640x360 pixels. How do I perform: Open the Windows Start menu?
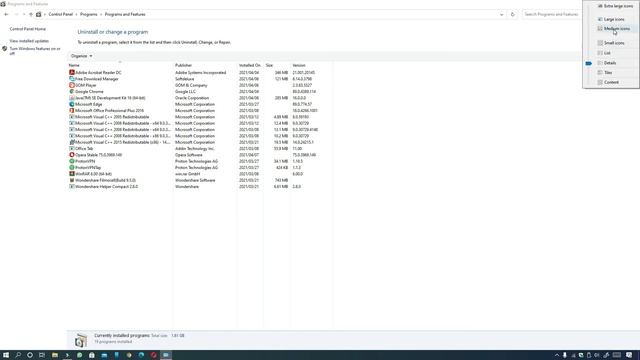(6, 355)
